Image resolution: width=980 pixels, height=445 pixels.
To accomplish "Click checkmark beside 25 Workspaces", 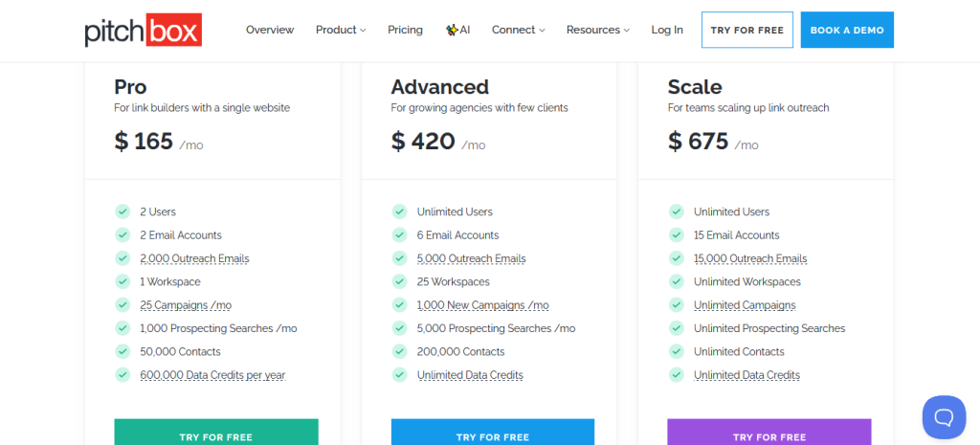I will [399, 282].
